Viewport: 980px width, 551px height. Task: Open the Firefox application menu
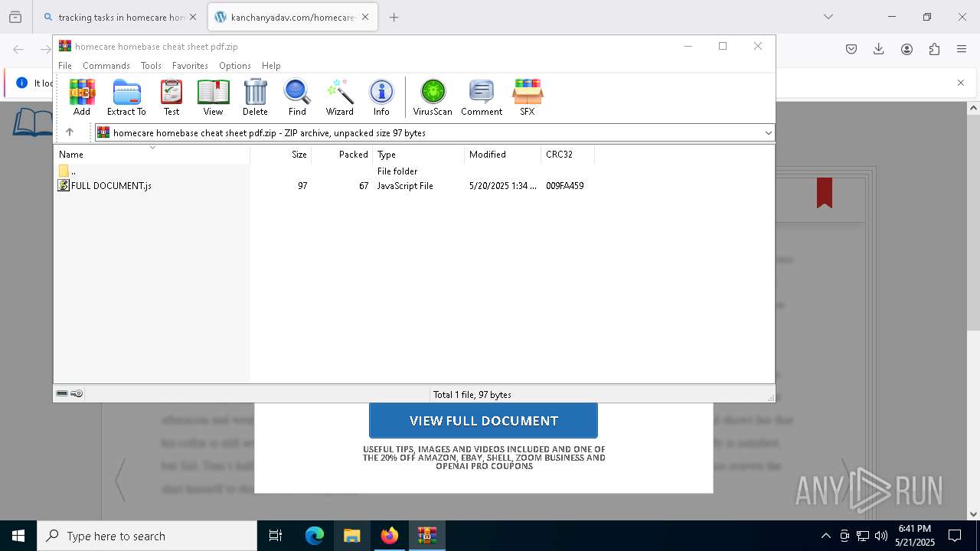pyautogui.click(x=962, y=49)
